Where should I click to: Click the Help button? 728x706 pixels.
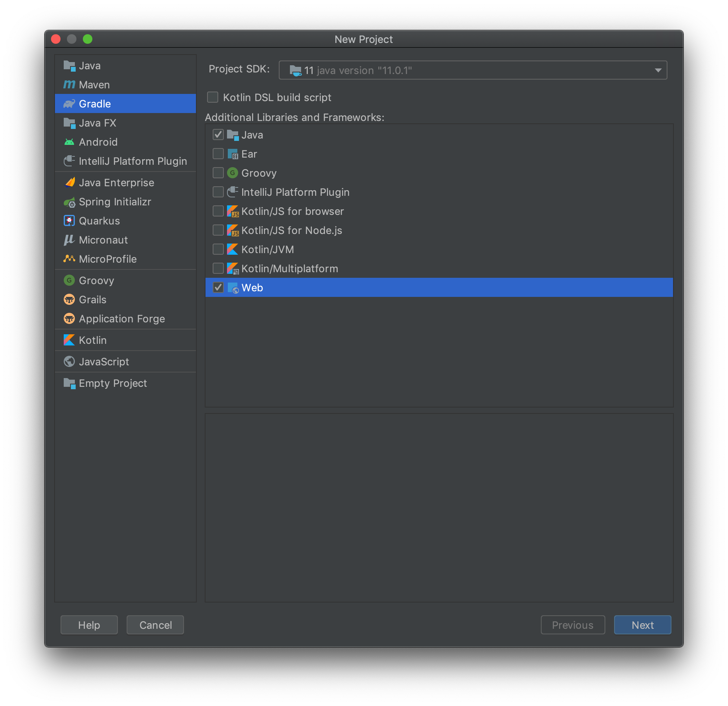tap(89, 625)
